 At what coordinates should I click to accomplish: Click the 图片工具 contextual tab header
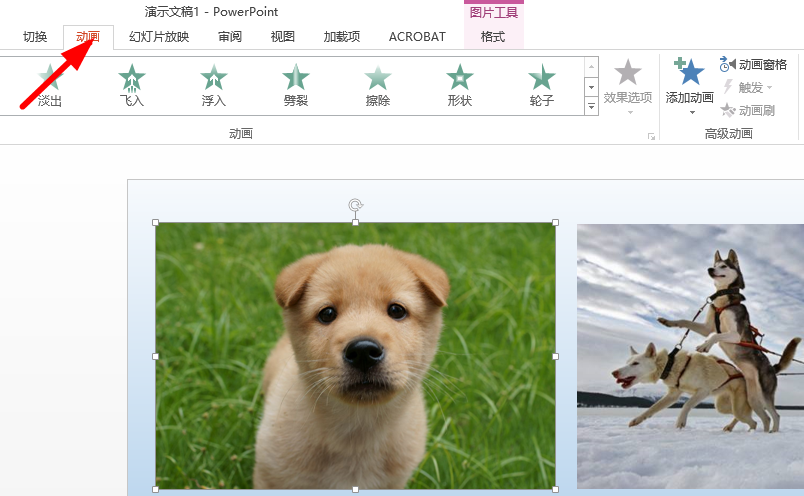click(494, 12)
